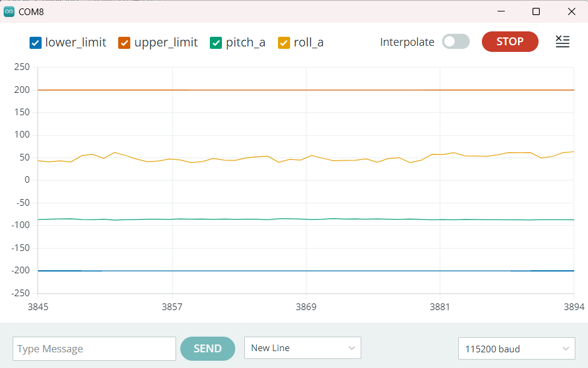Viewport: 588px width, 368px height.
Task: Click the pitch_a legend label
Action: point(245,43)
